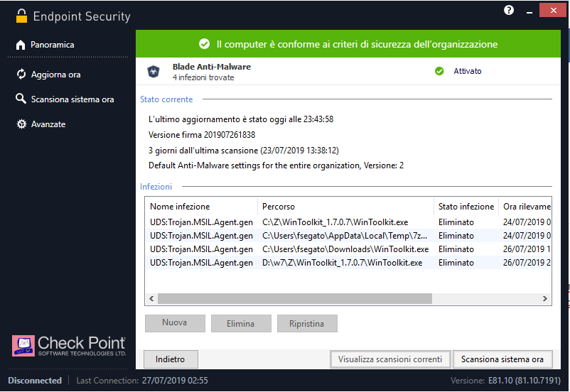Click Eliminato status in the Downloads\WinToolkit.exe row
This screenshot has width=570, height=392.
pos(456,249)
